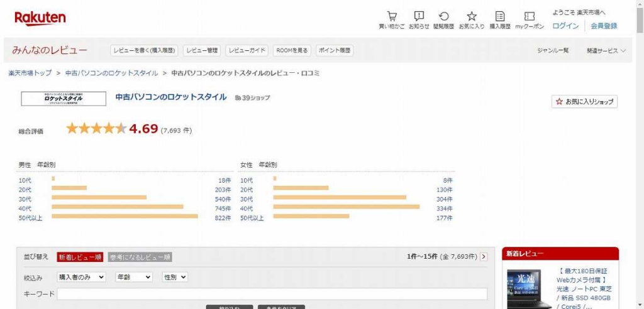Viewport: 644px width, 309px height.
Task: Open the 購入者のみ filter dropdown
Action: point(81,277)
